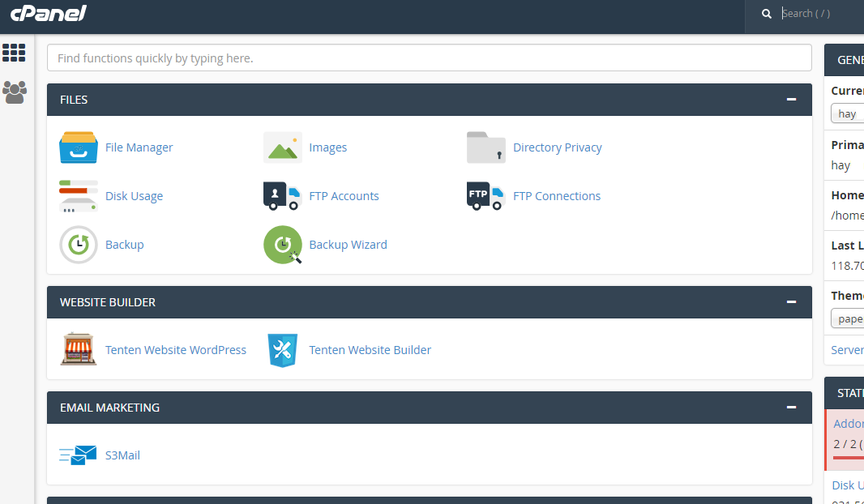Viewport: 864px width, 504px height.
Task: Open the FTP Connections truck icon
Action: pos(486,195)
